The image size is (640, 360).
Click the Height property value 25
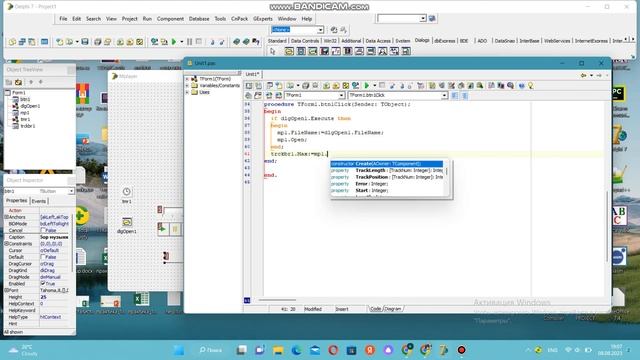(x=55, y=297)
